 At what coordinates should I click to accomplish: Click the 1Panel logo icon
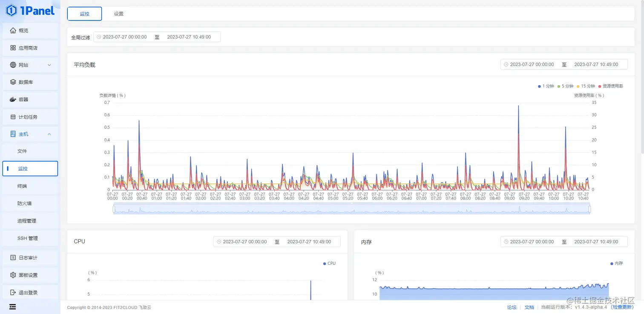11,11
